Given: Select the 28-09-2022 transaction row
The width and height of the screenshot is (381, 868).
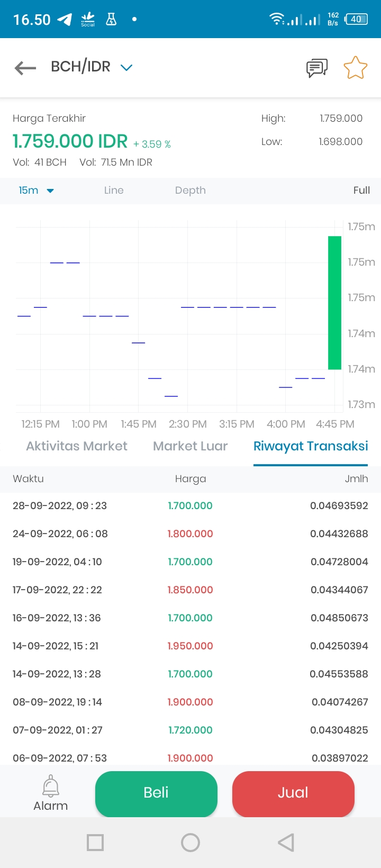Looking at the screenshot, I should pos(190,505).
